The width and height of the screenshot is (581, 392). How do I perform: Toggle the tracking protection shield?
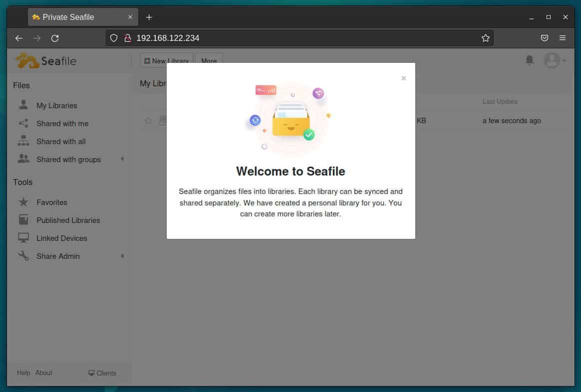114,37
